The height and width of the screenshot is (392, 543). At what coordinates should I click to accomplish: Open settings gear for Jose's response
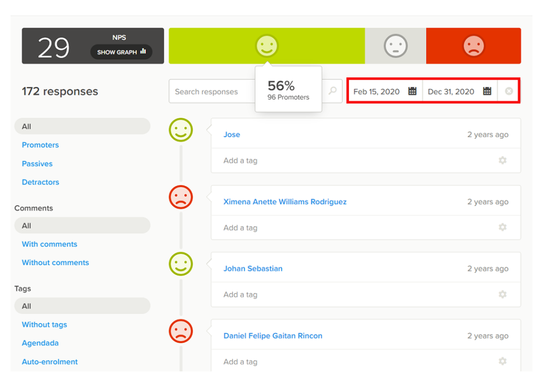click(502, 161)
